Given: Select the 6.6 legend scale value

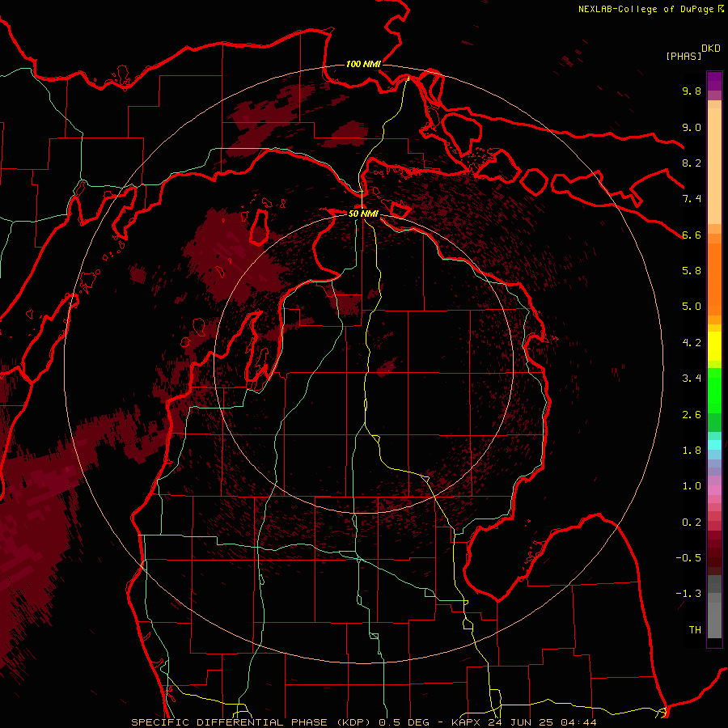Looking at the screenshot, I should (x=692, y=235).
